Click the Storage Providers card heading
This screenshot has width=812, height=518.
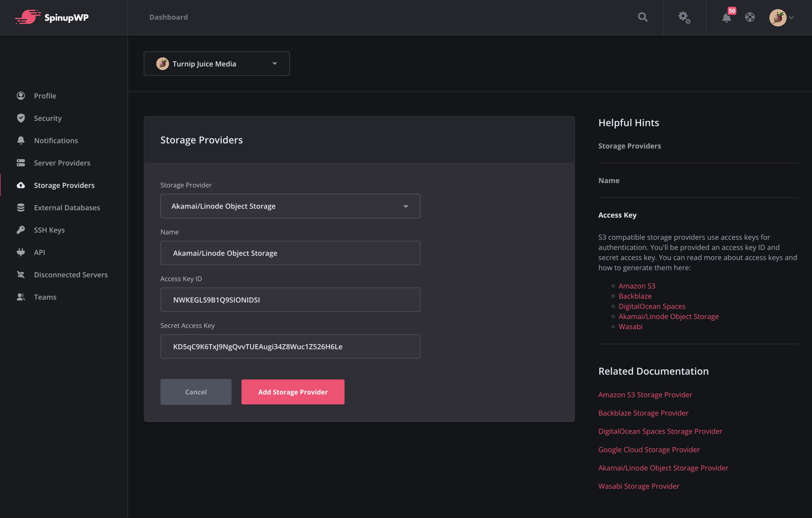coord(202,140)
